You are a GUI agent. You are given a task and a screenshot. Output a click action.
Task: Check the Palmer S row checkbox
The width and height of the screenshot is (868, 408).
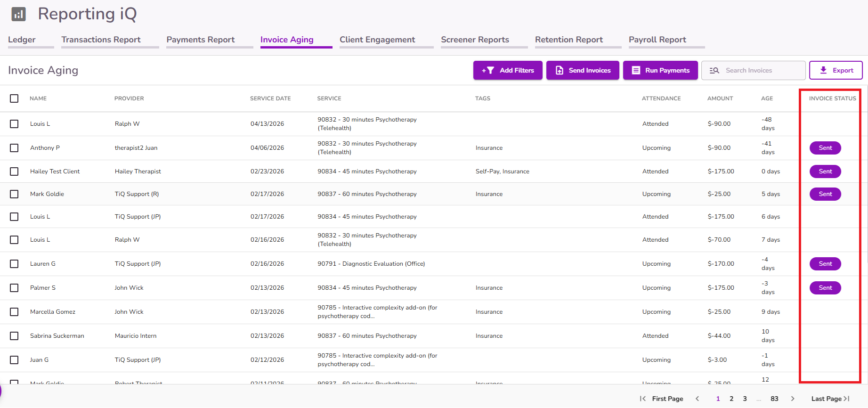(14, 288)
